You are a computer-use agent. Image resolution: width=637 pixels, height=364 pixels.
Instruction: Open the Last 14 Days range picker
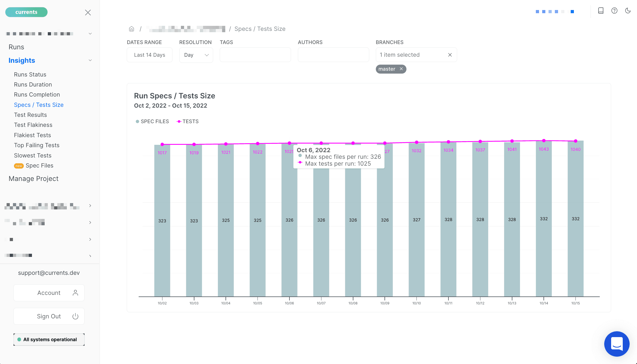[x=149, y=55]
